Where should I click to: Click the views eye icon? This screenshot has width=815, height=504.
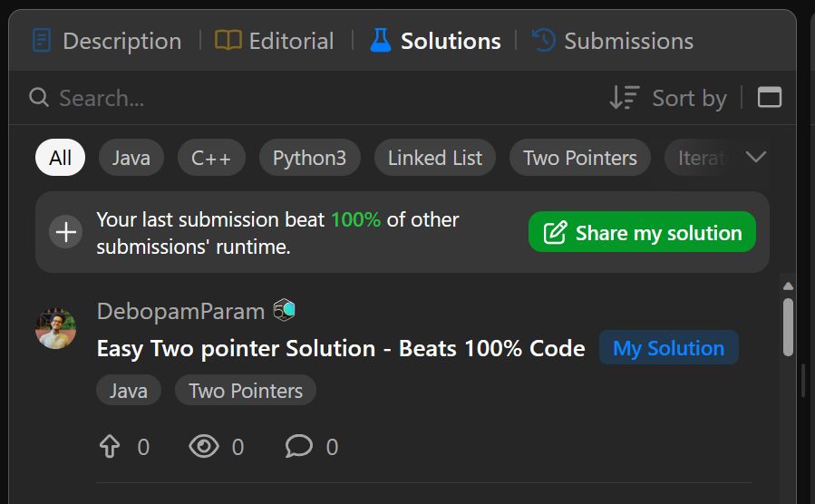point(204,446)
